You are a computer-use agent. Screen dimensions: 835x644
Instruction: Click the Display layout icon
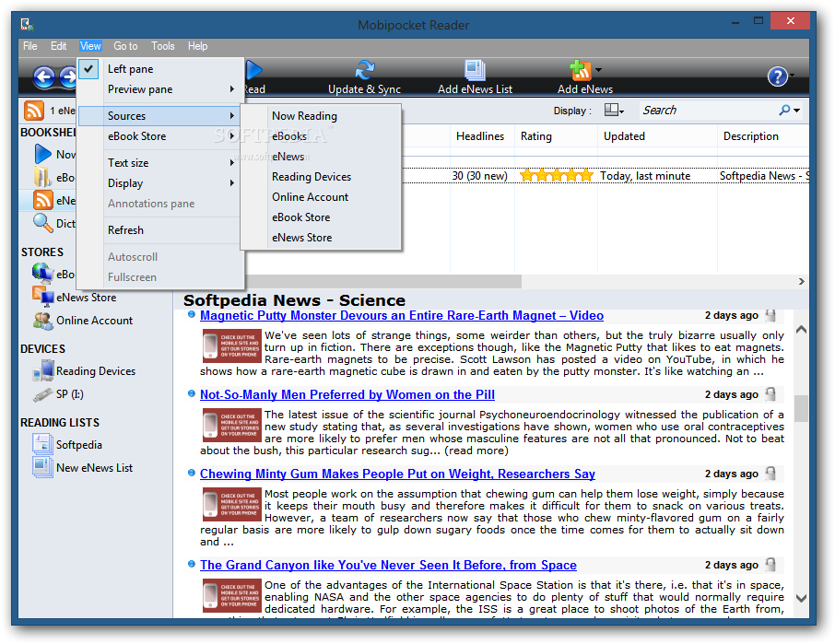click(611, 111)
